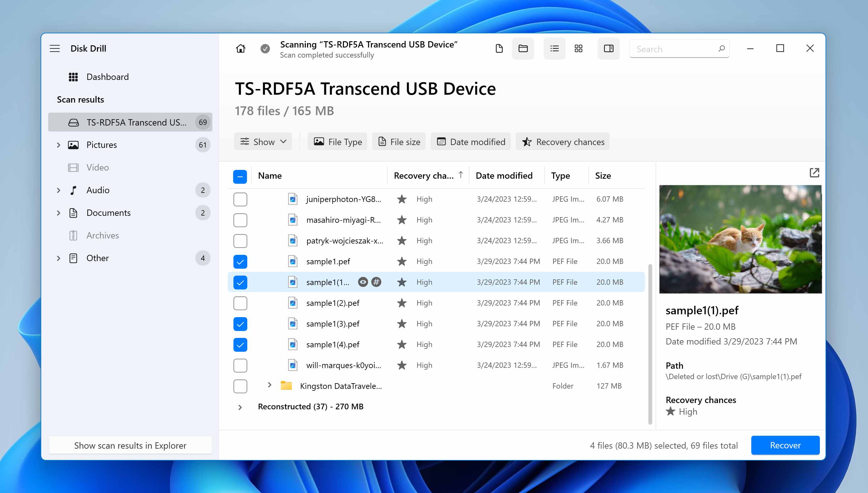This screenshot has height=493, width=868.
Task: Uncheck the sample1(3).pef checkbox
Action: coord(240,324)
